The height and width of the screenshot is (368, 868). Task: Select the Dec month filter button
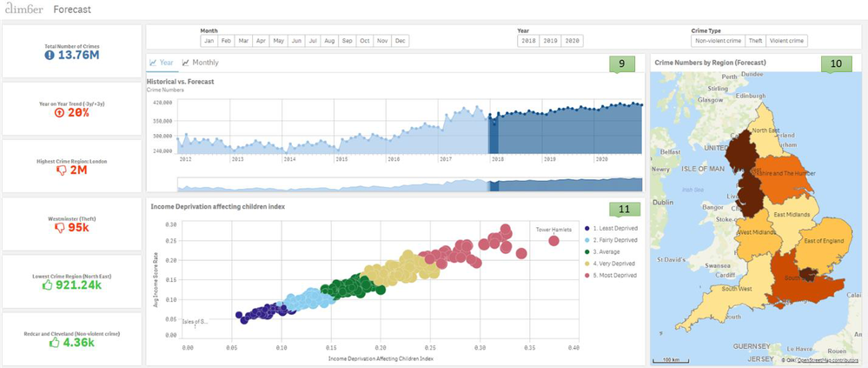click(401, 41)
